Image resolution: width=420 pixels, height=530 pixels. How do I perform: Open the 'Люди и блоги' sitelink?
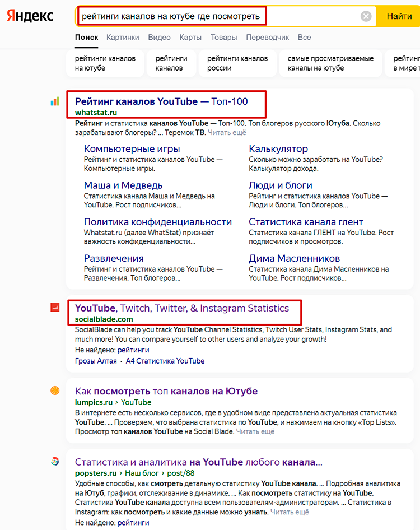[x=281, y=185]
